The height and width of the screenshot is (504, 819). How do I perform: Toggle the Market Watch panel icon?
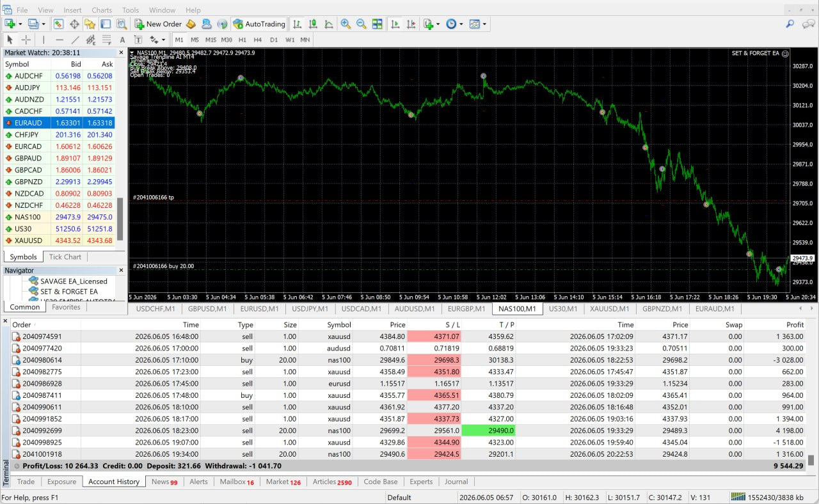tap(58, 24)
